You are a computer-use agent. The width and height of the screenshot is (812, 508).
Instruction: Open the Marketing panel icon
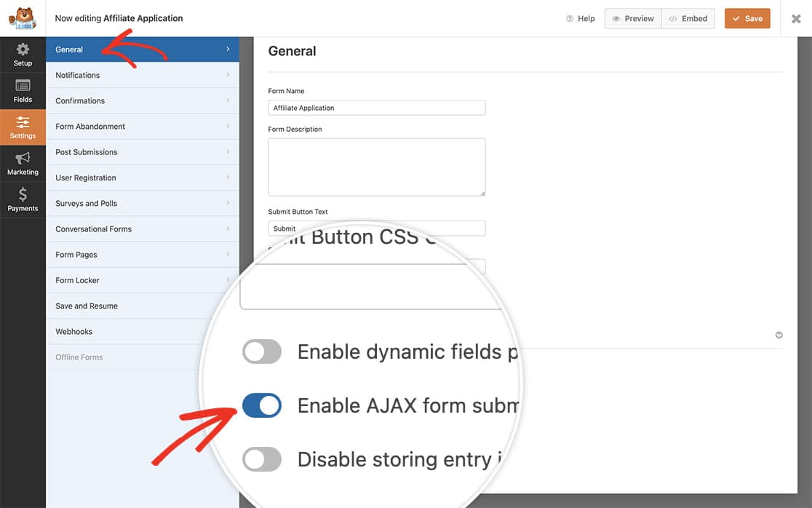pyautogui.click(x=23, y=162)
